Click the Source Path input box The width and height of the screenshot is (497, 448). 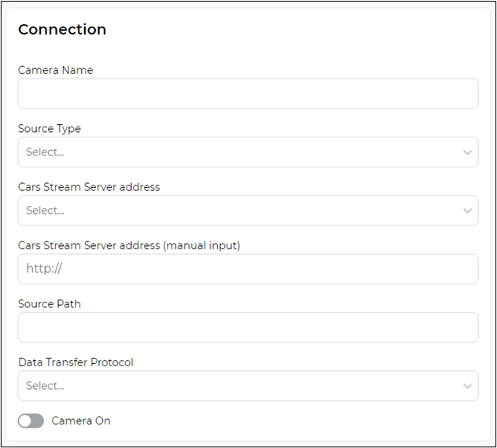coord(248,327)
